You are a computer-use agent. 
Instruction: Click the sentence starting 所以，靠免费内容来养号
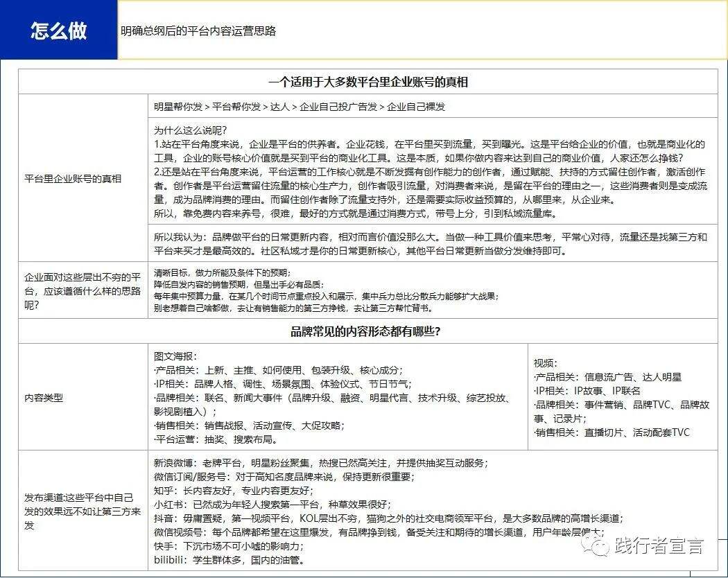(x=355, y=213)
